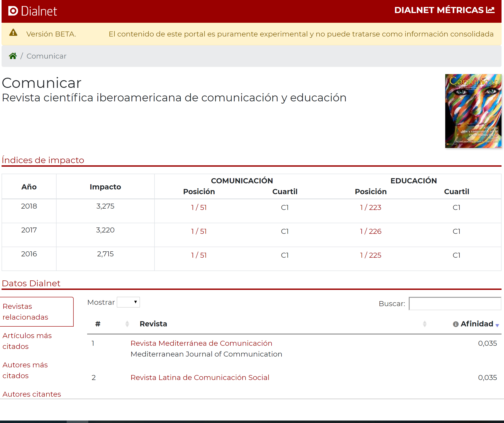This screenshot has height=423, width=504.
Task: Open the Autores citantes tab
Action: tap(32, 394)
